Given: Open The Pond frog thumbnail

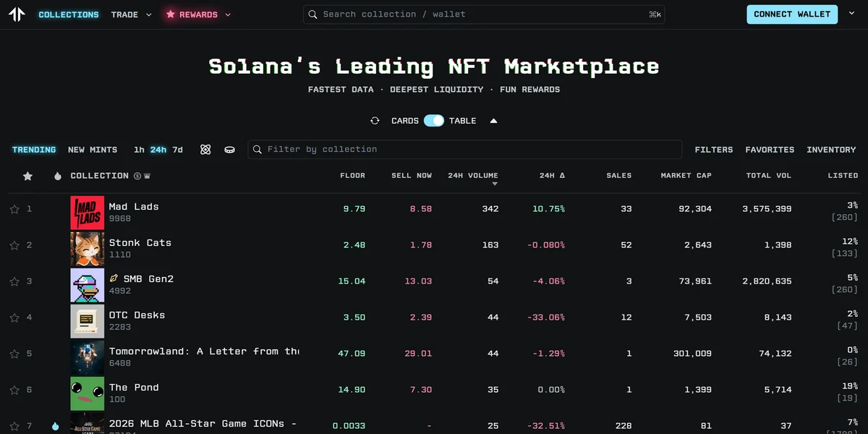Looking at the screenshot, I should tap(88, 393).
